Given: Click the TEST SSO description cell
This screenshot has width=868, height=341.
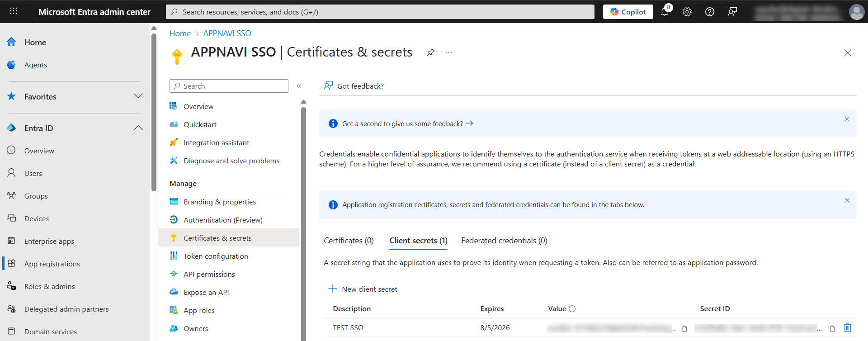Looking at the screenshot, I should (348, 327).
